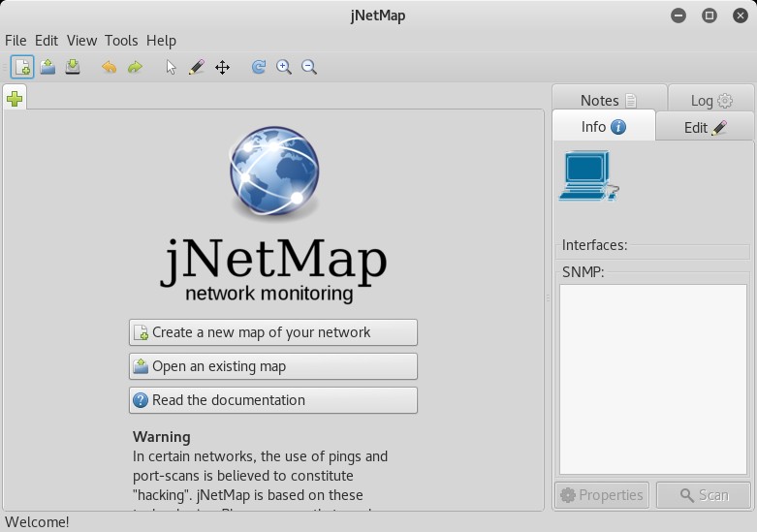Click the New map toolbar icon
Screen dimensions: 757x532
pos(22,67)
